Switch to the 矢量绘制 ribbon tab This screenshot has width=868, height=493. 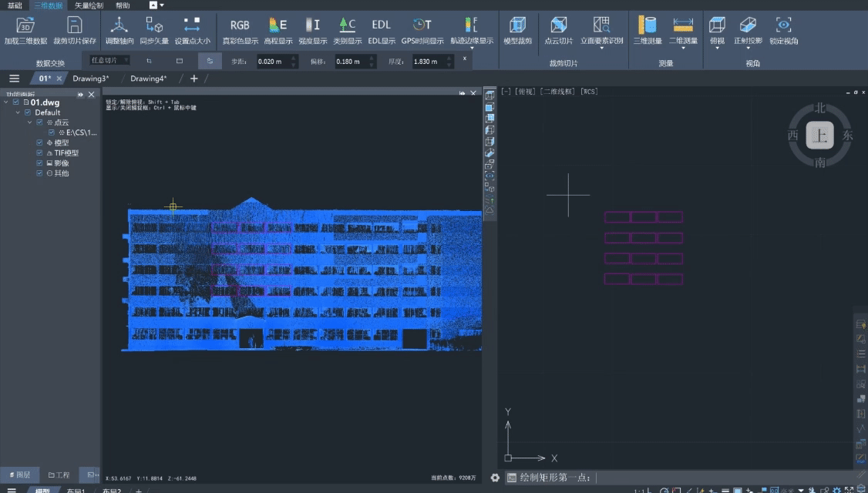(x=89, y=5)
